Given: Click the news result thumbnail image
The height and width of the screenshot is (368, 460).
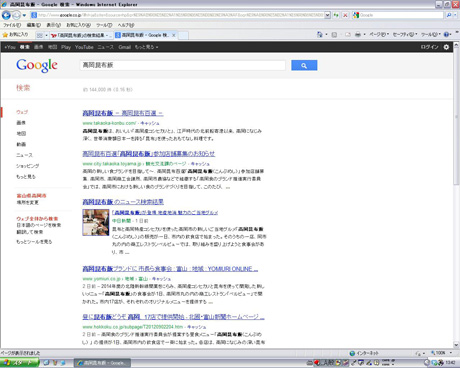Looking at the screenshot, I should [x=96, y=222].
